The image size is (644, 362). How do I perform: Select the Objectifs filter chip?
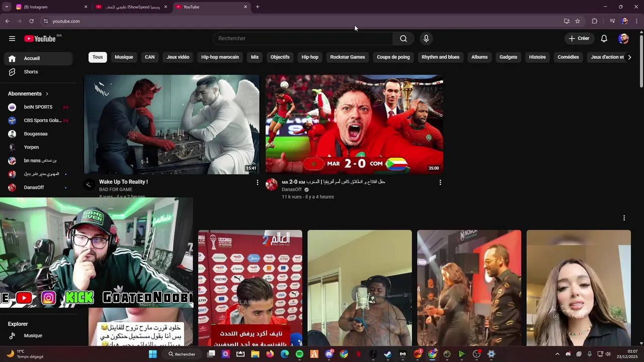click(x=280, y=57)
